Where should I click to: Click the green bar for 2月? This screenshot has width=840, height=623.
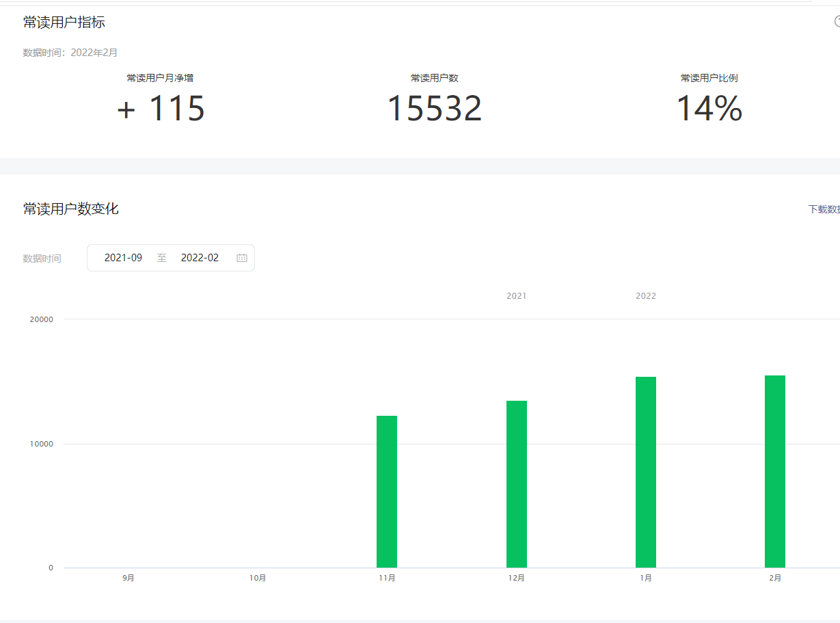pyautogui.click(x=775, y=471)
